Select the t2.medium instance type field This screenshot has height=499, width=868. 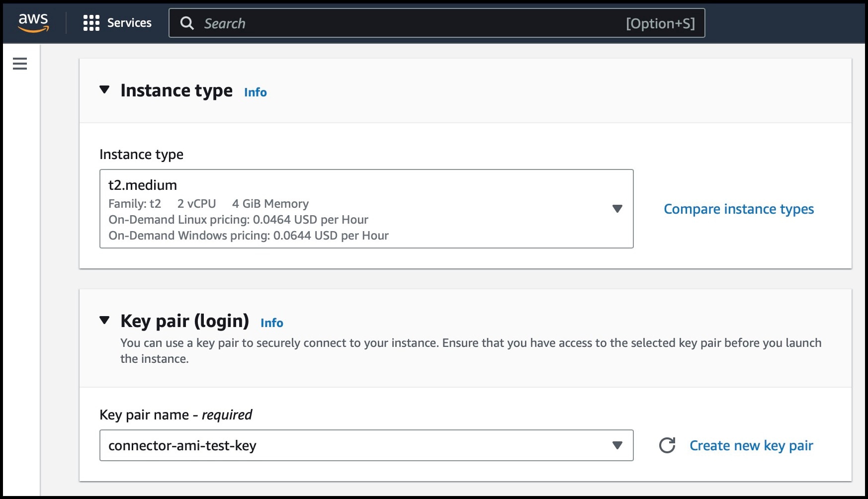[348, 209]
